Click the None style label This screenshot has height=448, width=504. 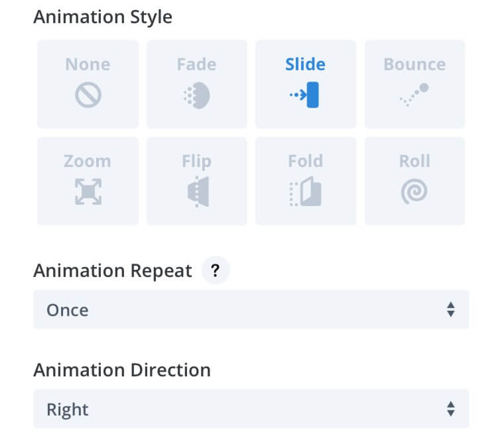pos(88,64)
